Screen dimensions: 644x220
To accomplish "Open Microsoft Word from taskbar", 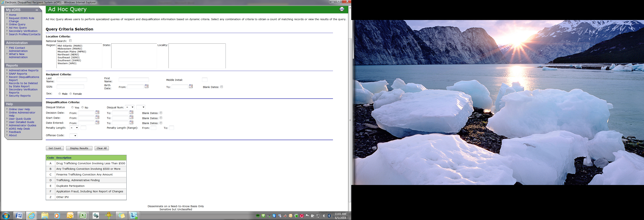I will (x=19, y=215).
